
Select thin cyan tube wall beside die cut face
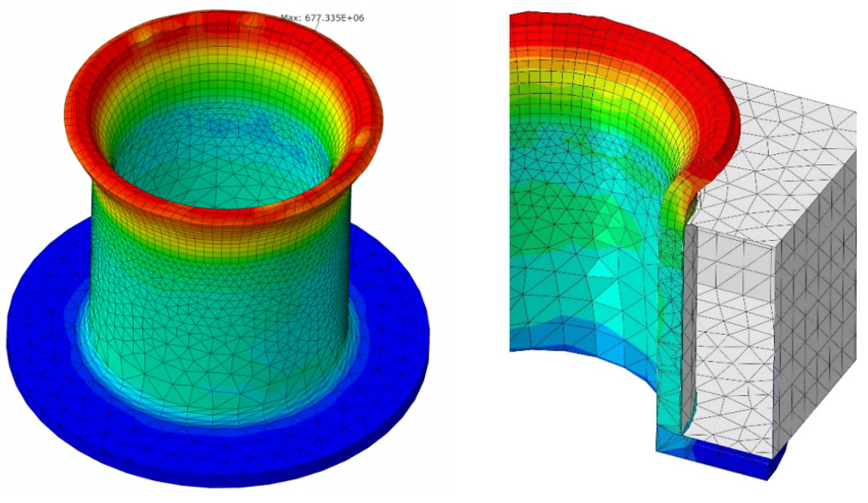point(670,362)
